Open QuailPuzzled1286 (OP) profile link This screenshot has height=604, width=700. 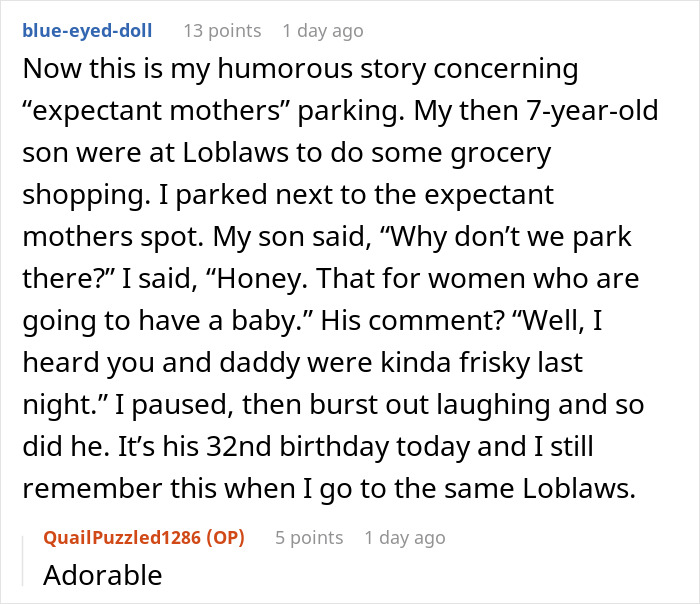point(144,537)
